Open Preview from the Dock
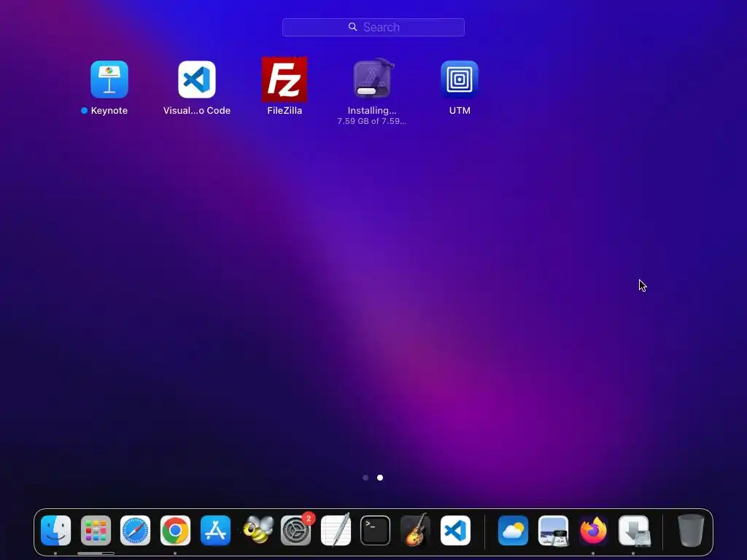This screenshot has width=747, height=560. (x=553, y=531)
